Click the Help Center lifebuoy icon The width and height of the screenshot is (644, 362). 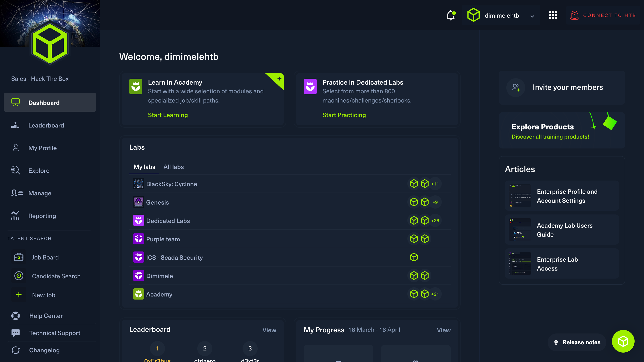pos(16,316)
